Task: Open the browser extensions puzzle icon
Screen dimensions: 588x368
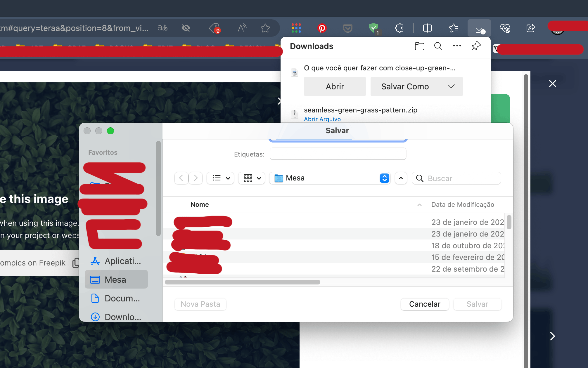Action: (x=399, y=28)
